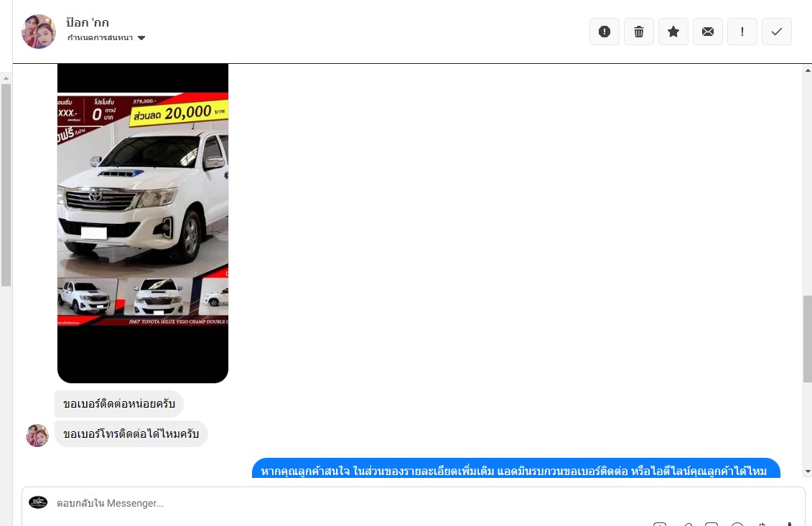Image resolution: width=812 pixels, height=526 pixels.
Task: Click the page avatar beside the reply box
Action: click(38, 502)
